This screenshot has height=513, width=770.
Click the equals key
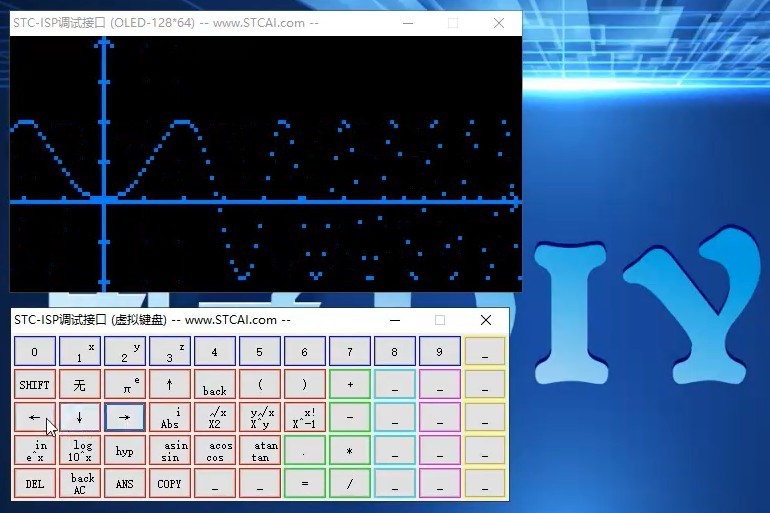(x=304, y=484)
